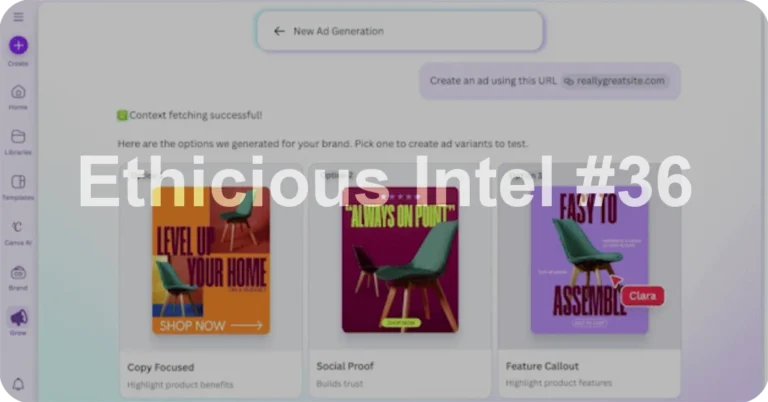Open notifications bell icon
Image resolution: width=768 pixels, height=402 pixels.
point(18,384)
